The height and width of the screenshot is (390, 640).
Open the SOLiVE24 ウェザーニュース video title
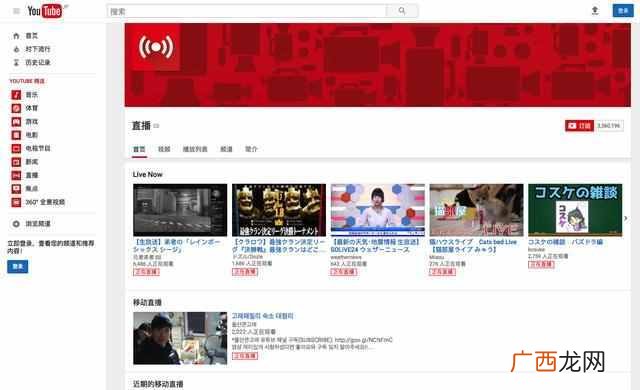coord(375,246)
